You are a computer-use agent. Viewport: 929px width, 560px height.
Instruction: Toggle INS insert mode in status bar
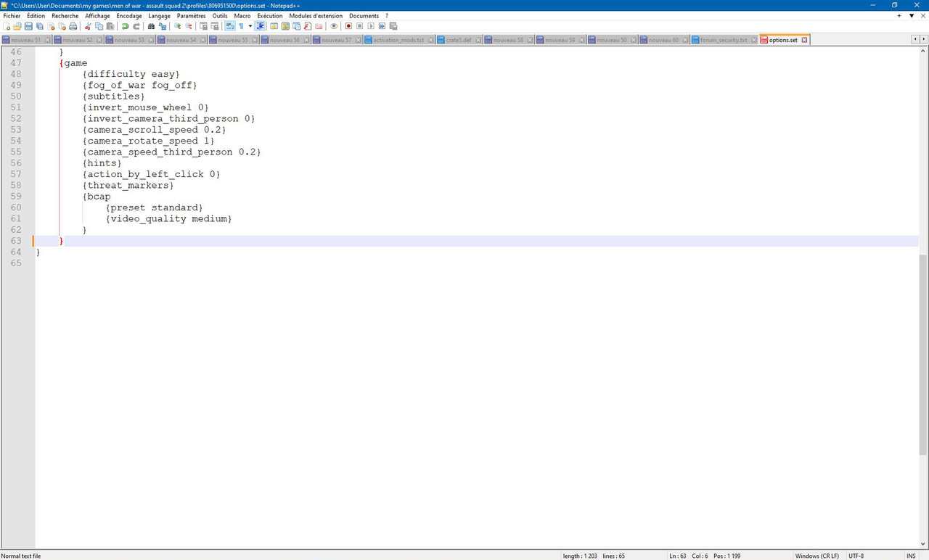point(911,556)
